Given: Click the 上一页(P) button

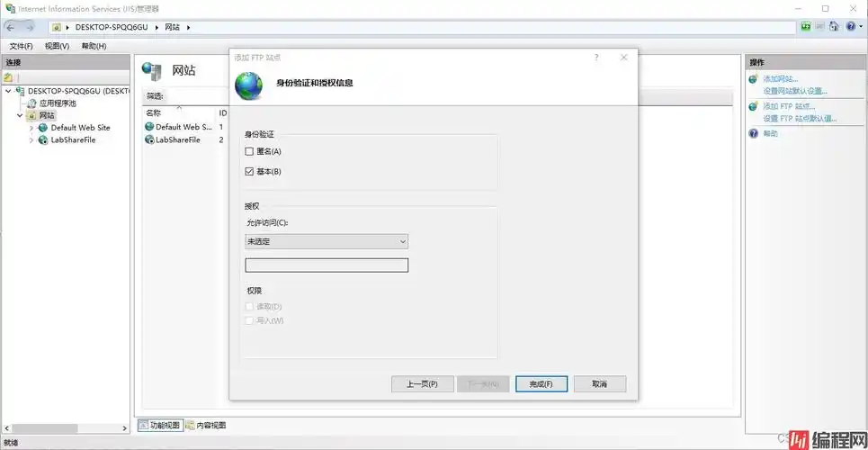Looking at the screenshot, I should tap(423, 384).
